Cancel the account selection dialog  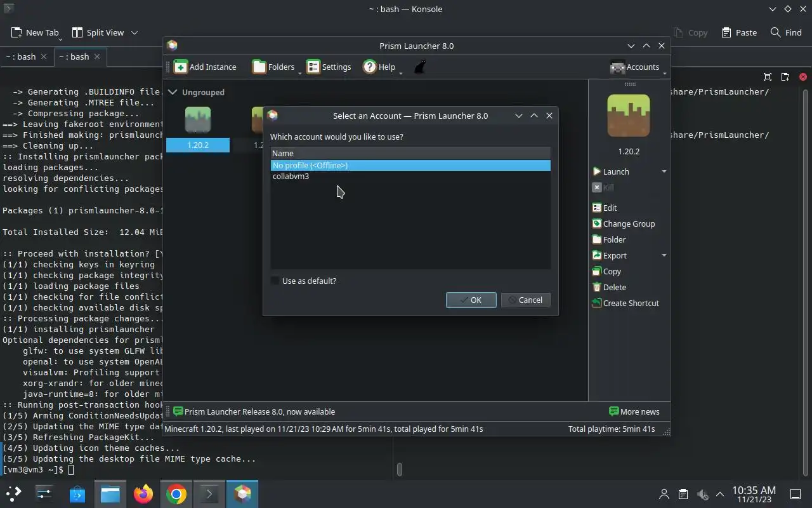525,300
